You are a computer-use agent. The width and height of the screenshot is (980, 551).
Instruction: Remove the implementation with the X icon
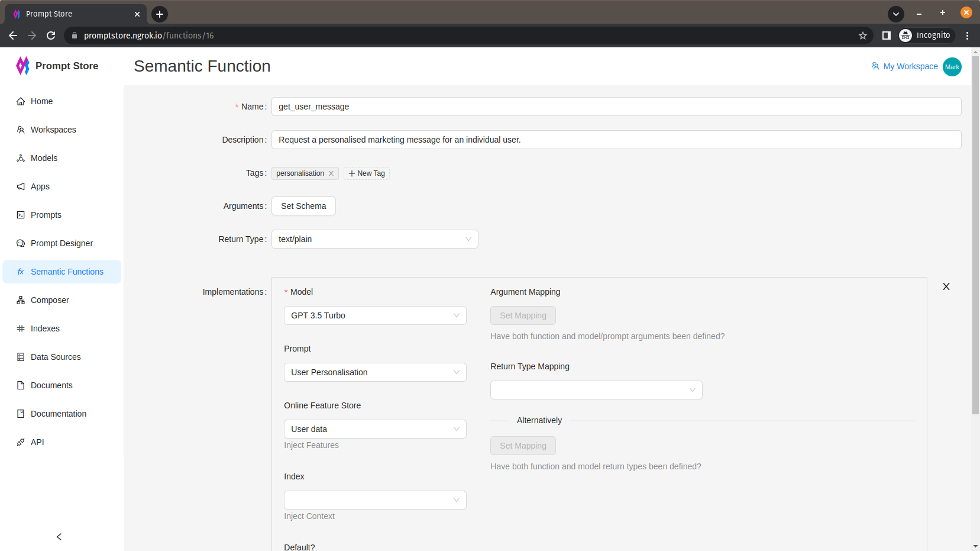click(x=946, y=286)
